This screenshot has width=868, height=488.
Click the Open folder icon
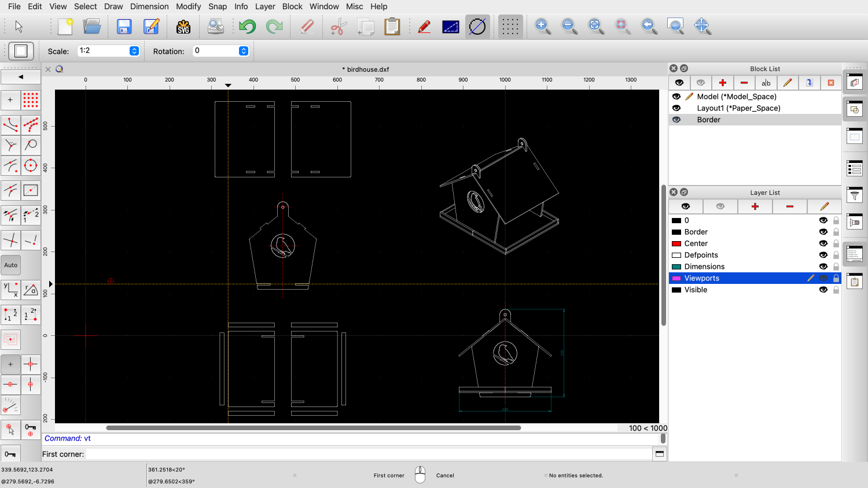[92, 27]
